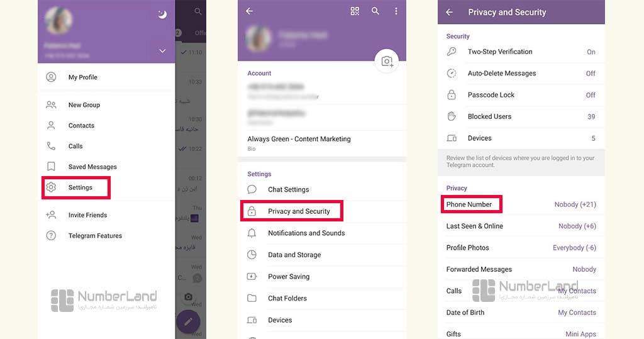This screenshot has height=339, width=644.
Task: Open My Profile person icon
Action: 51,77
